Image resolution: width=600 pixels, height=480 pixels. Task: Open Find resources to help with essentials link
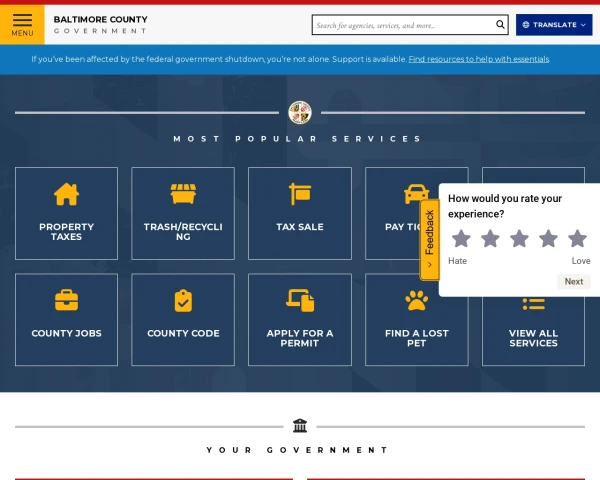(478, 59)
